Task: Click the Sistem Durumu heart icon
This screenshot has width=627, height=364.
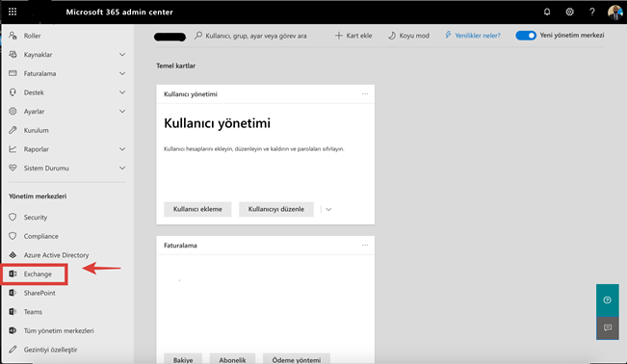Action: click(13, 168)
